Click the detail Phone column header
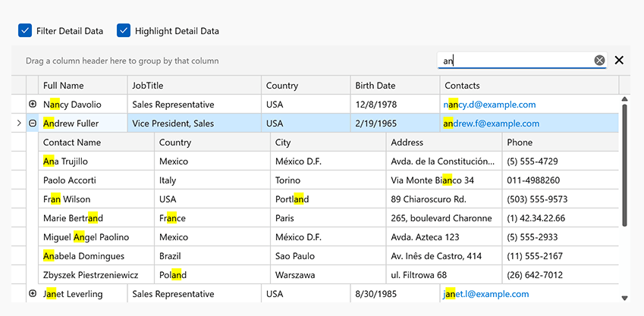Screen dimensions: 644x316 520,142
